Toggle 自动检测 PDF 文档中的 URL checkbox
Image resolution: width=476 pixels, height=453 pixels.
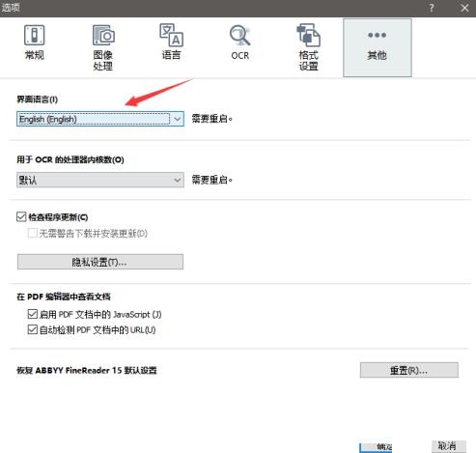click(x=32, y=329)
